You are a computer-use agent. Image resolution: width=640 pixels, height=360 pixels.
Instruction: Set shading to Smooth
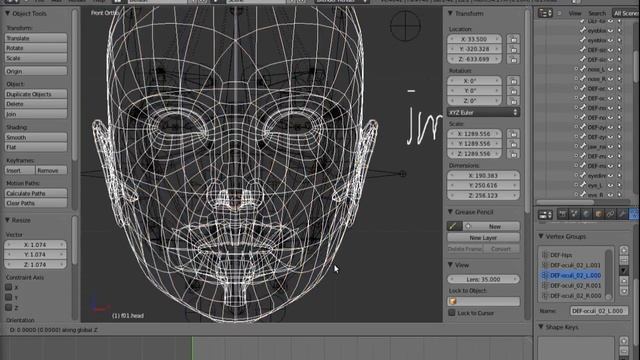click(36, 138)
